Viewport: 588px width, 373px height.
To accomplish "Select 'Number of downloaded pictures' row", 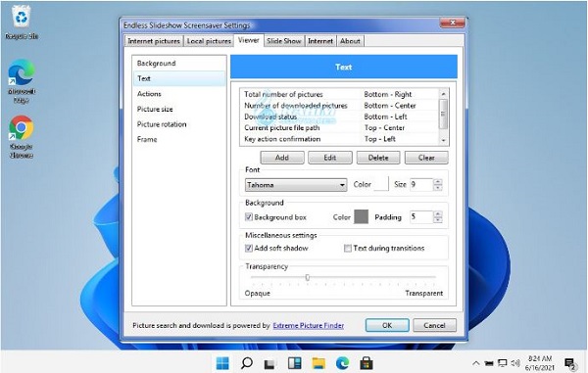I will pyautogui.click(x=340, y=106).
